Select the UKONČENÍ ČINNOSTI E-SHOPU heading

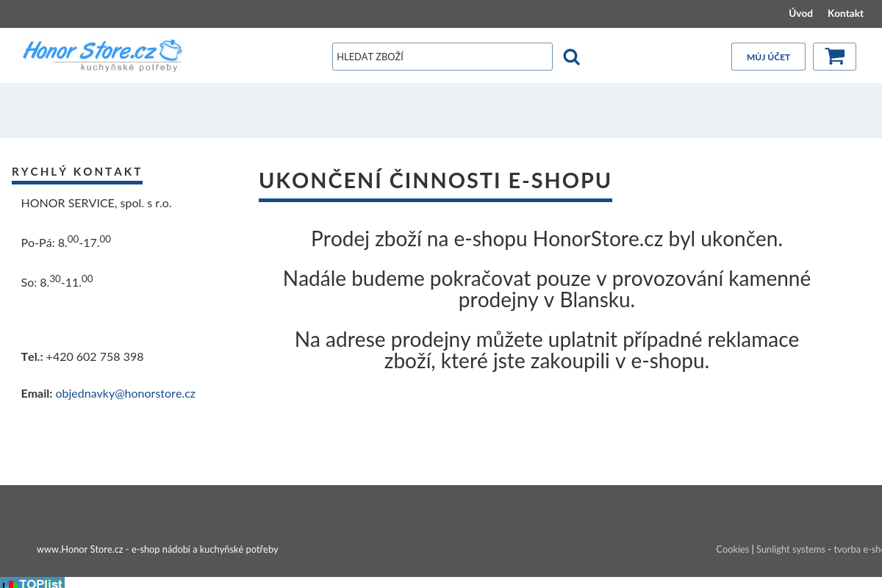[435, 179]
